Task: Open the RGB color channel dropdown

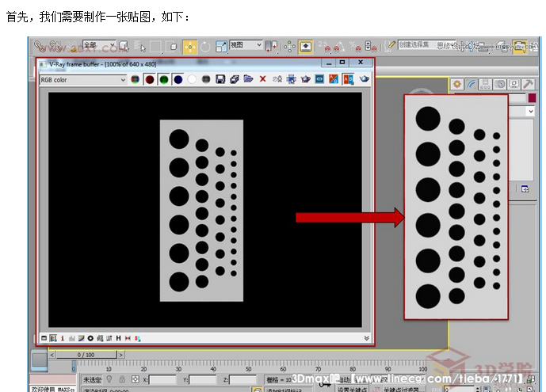Action: tap(83, 80)
